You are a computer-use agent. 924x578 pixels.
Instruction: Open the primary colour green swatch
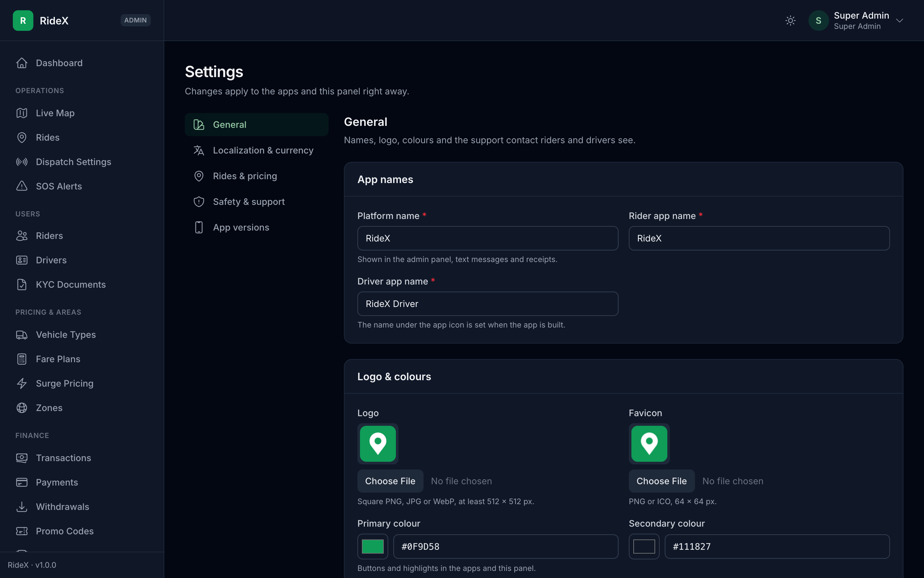click(x=373, y=546)
